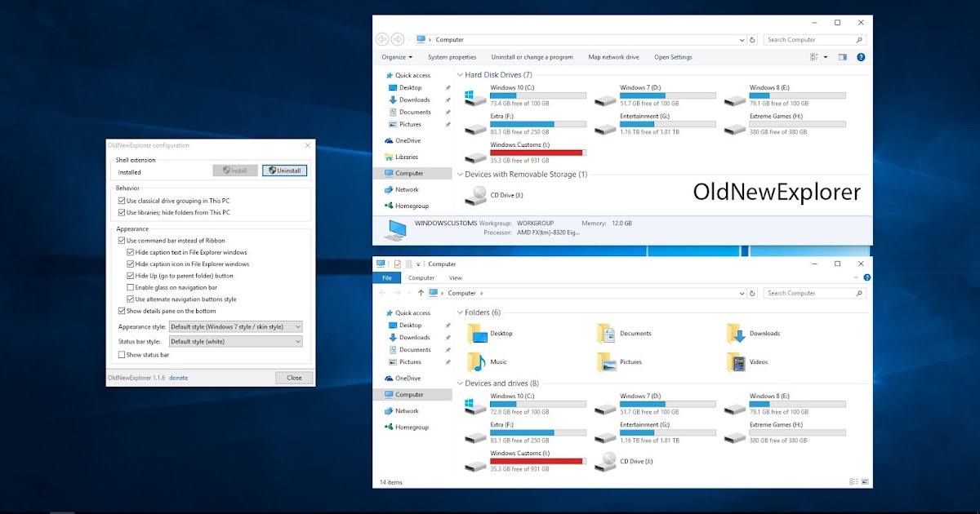The height and width of the screenshot is (514, 980).
Task: Open Documents folder icon in ribbon window's Folders group
Action: [x=606, y=333]
